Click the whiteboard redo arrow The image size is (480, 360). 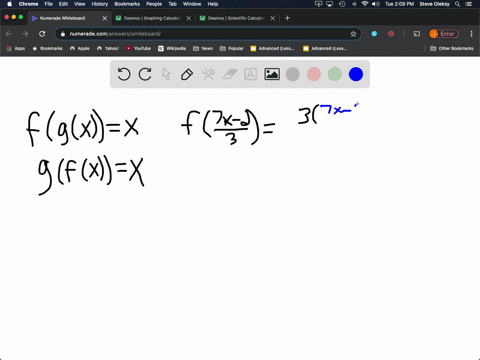(x=145, y=74)
